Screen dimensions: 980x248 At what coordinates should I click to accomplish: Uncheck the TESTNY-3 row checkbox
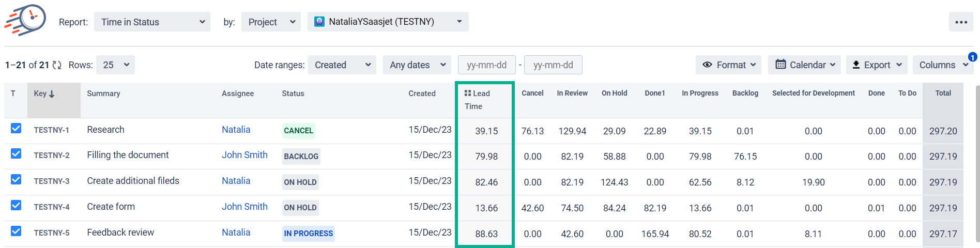coord(16,179)
